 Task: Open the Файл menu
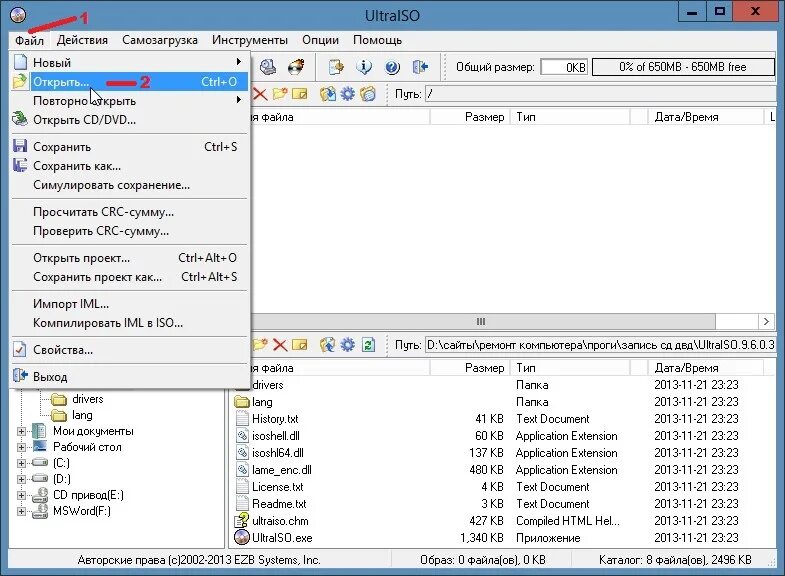click(x=29, y=40)
